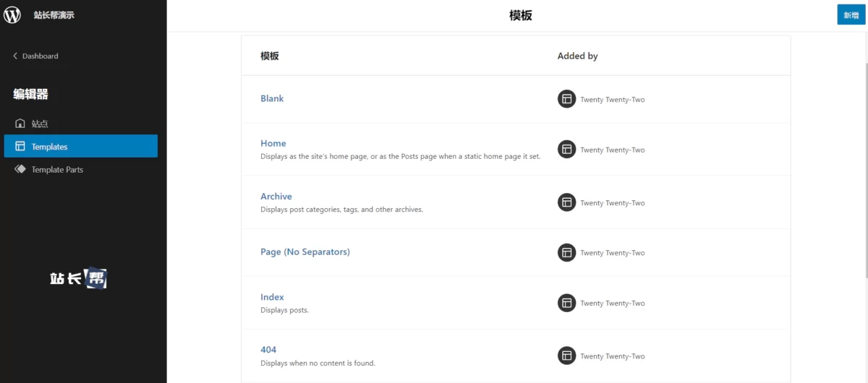868x383 pixels.
Task: Go back to Dashboard via chevron
Action: [x=15, y=56]
